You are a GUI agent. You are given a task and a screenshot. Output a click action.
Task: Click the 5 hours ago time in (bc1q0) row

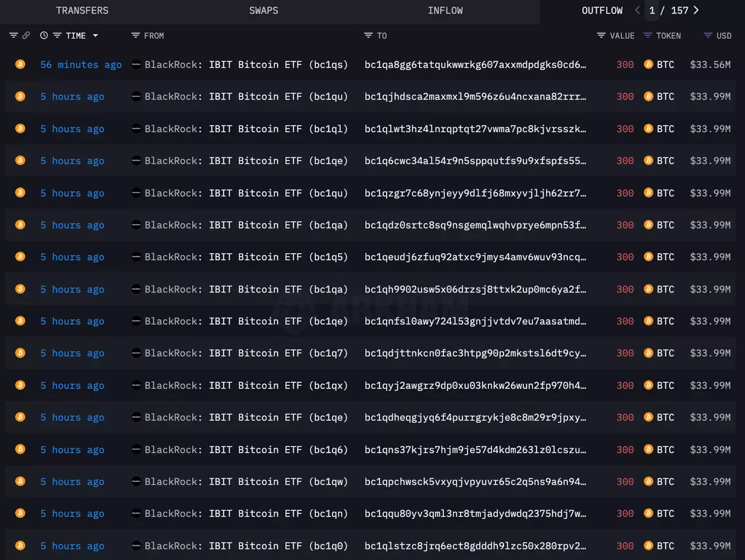[x=72, y=546]
